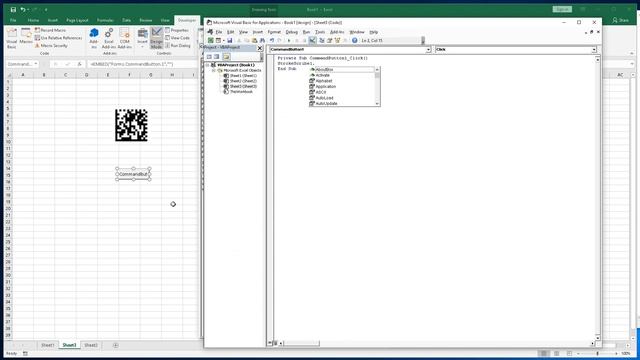This screenshot has height=360, width=640.
Task: Click the Excel formula bar with EMBED formula
Action: point(143,64)
